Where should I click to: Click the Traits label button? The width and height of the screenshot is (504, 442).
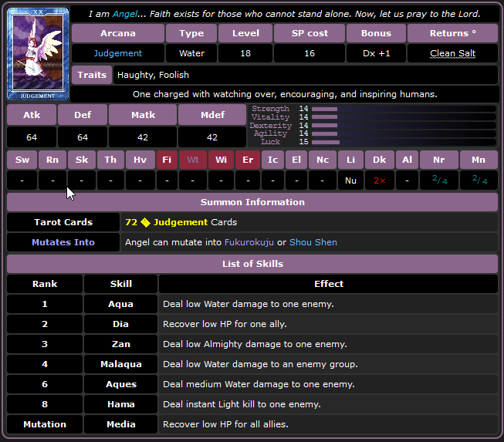[x=92, y=75]
